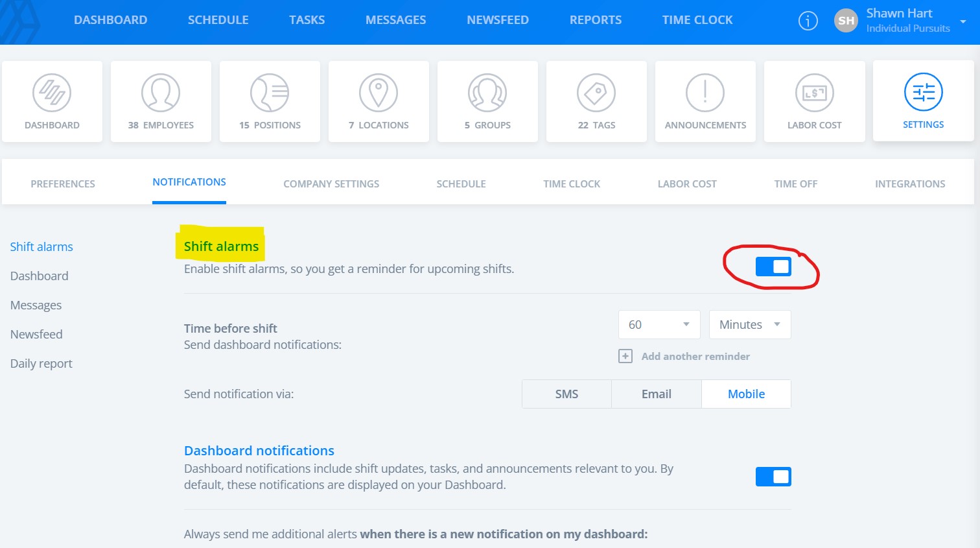Open the 5 Groups card
The width and height of the screenshot is (980, 548).
coord(487,101)
